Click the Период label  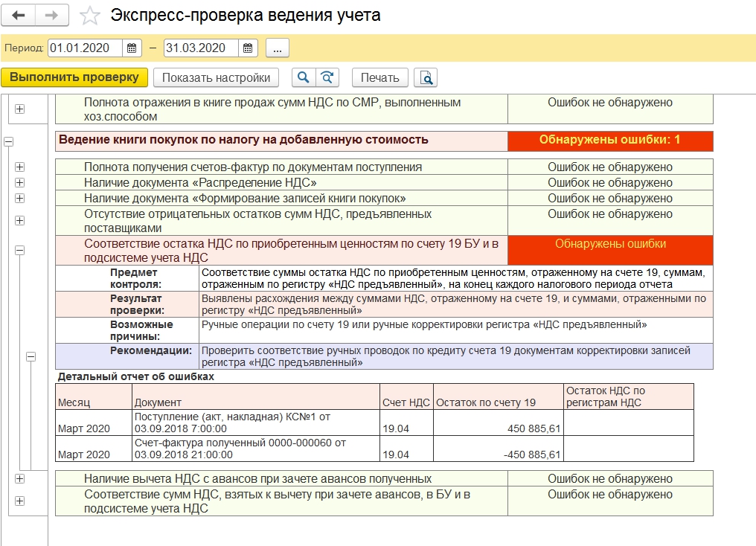pos(24,48)
